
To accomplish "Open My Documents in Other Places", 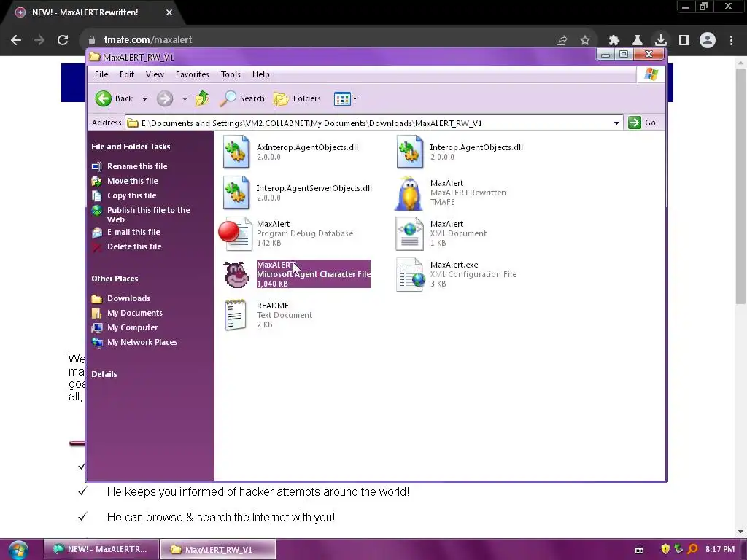I will click(134, 313).
